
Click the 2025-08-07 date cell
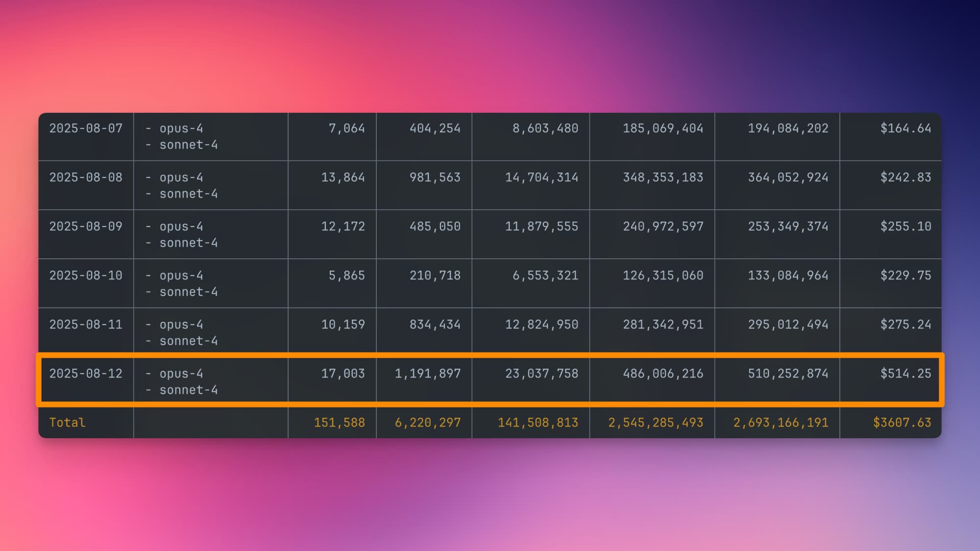(x=86, y=128)
